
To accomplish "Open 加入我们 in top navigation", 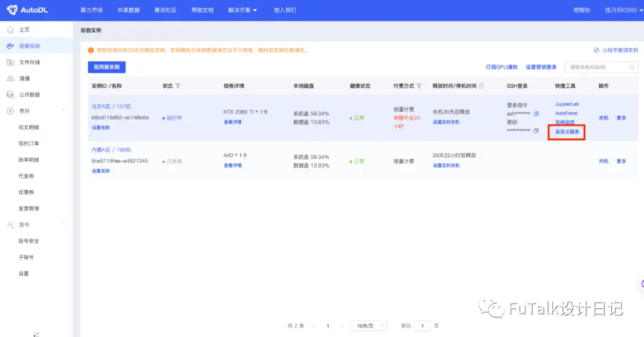I will pos(285,10).
